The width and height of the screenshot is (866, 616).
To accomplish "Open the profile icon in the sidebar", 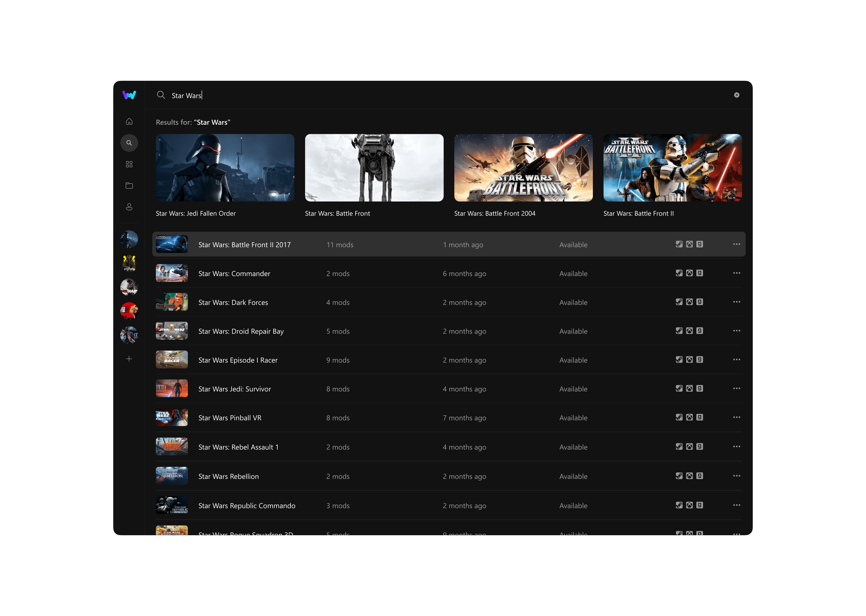I will [x=129, y=207].
